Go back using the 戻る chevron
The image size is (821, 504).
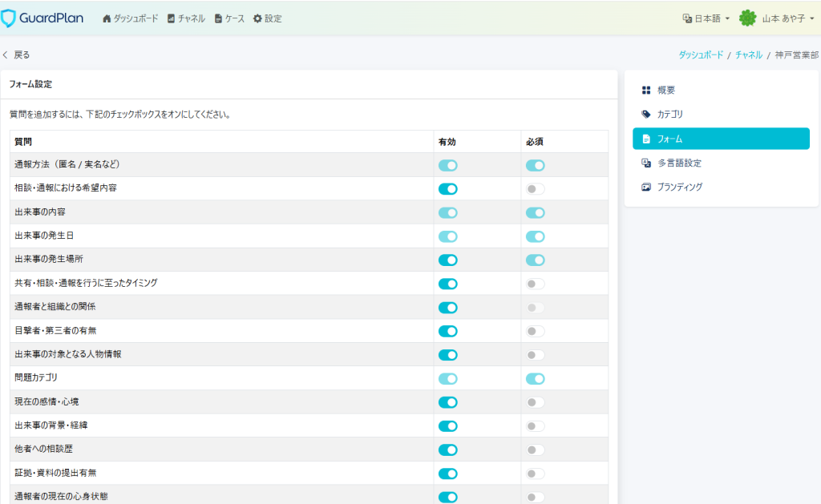[6, 55]
